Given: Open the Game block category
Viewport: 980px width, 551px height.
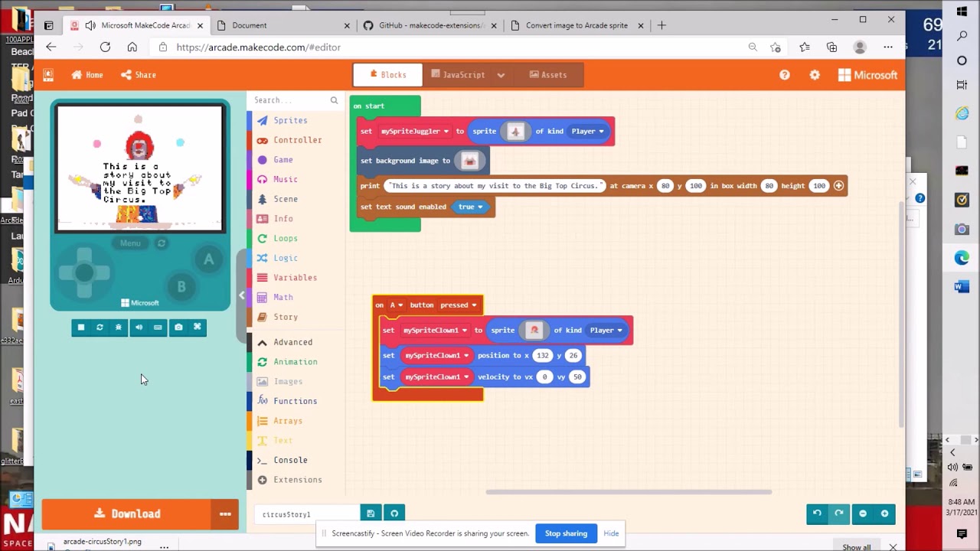Looking at the screenshot, I should pos(283,160).
